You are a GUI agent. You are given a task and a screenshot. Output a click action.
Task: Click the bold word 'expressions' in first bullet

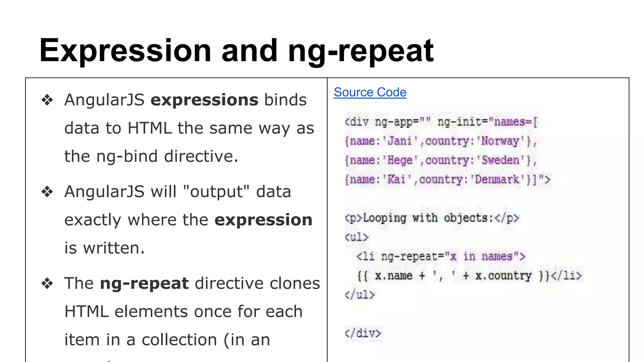pos(204,100)
